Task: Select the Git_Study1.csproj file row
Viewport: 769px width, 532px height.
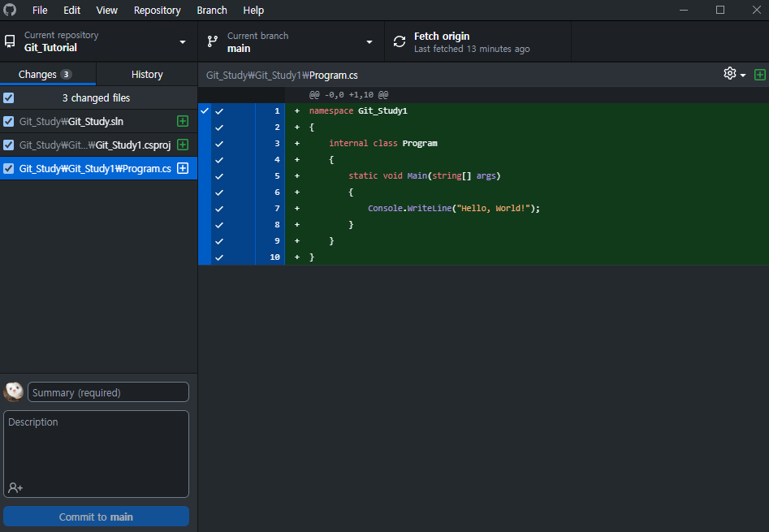Action: point(98,145)
